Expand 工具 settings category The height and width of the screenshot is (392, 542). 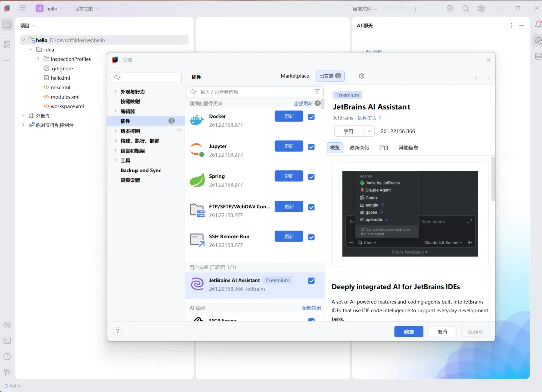point(115,160)
